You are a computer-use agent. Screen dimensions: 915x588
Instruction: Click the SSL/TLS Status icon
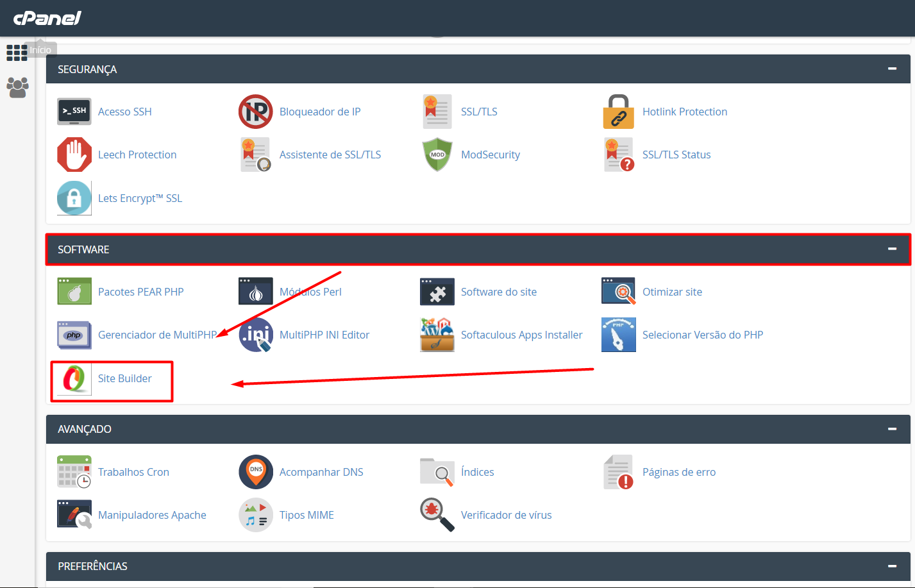pos(619,155)
